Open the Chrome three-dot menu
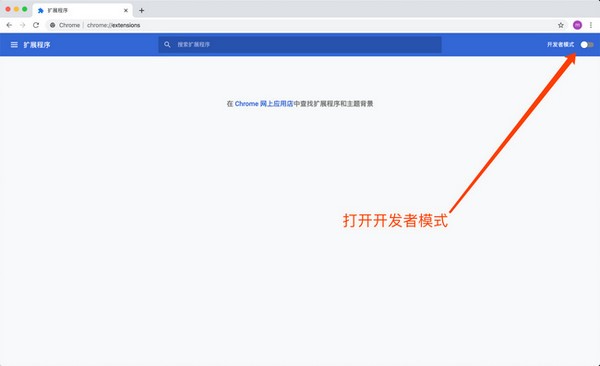 click(x=591, y=25)
